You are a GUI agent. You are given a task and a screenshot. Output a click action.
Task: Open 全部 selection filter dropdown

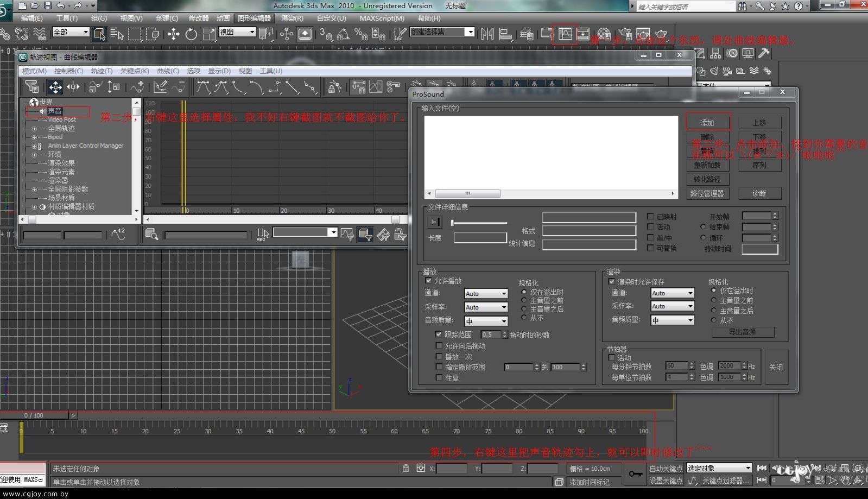pyautogui.click(x=71, y=32)
